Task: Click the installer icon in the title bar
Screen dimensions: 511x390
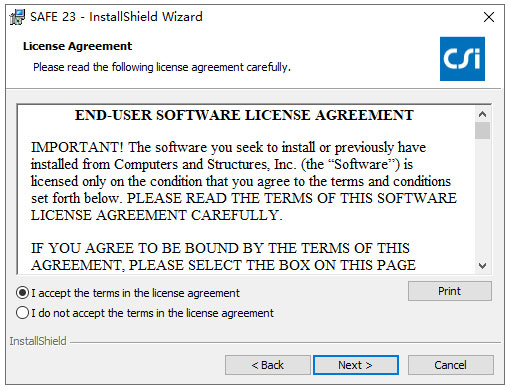Action: click(17, 17)
